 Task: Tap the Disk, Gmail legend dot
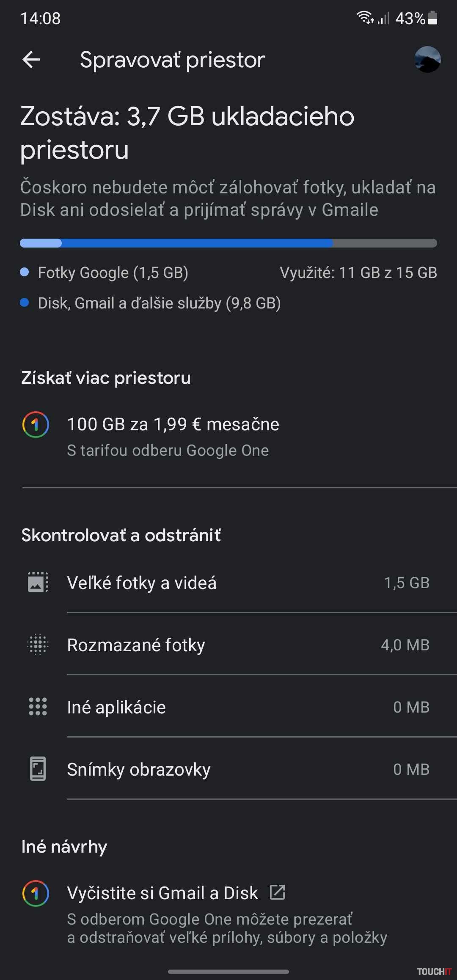click(x=25, y=303)
